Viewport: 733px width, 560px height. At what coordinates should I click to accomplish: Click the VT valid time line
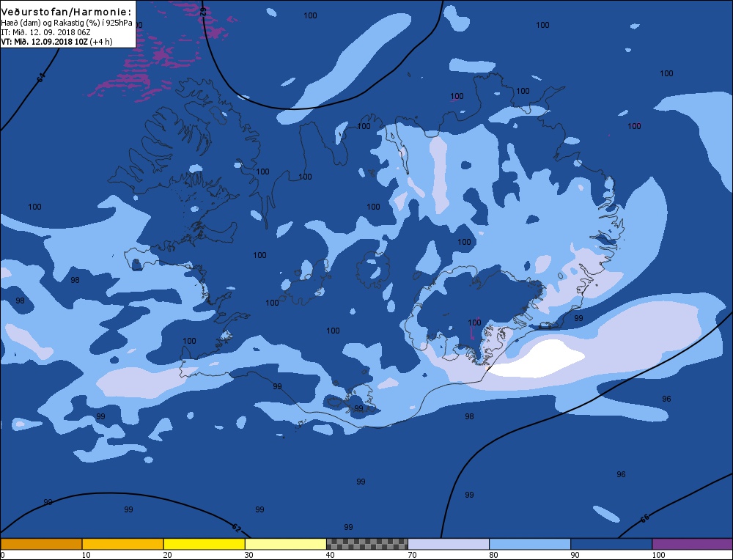[x=56, y=42]
